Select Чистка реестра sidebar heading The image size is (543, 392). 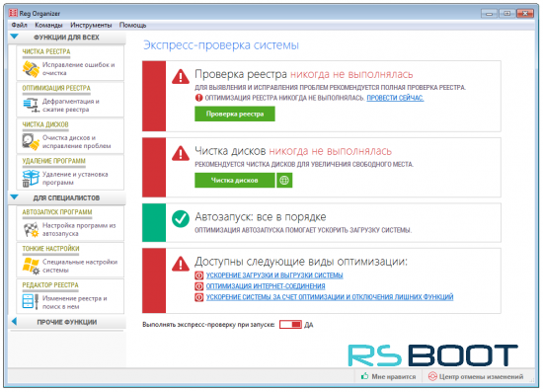[46, 51]
